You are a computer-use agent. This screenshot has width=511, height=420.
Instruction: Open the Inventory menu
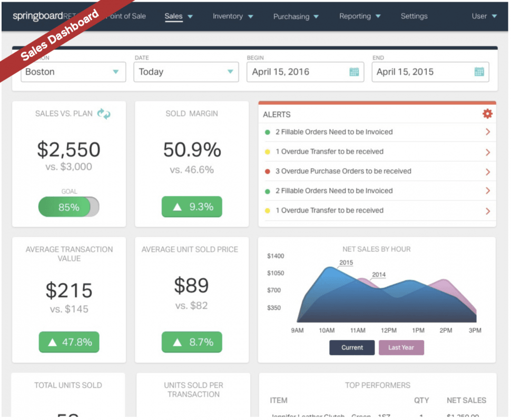click(233, 16)
